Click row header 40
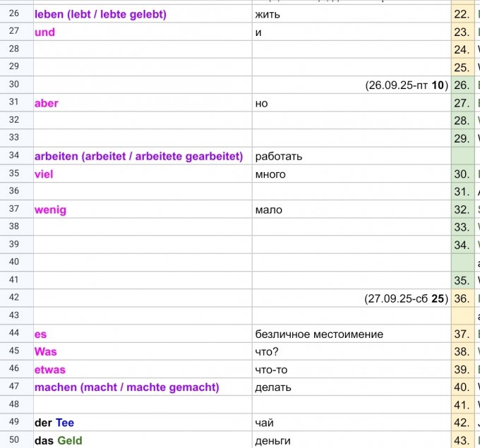Image resolution: width=480 pixels, height=448 pixels. pos(14,262)
